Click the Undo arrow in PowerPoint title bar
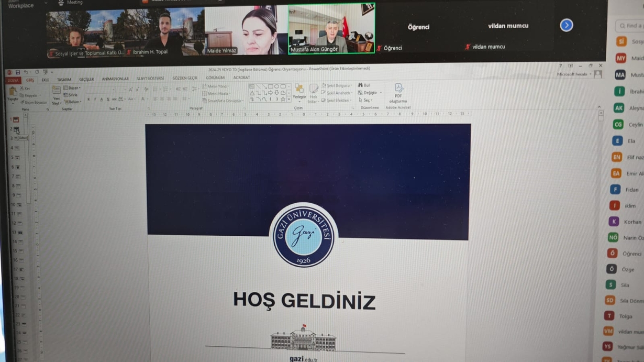 pyautogui.click(x=26, y=72)
